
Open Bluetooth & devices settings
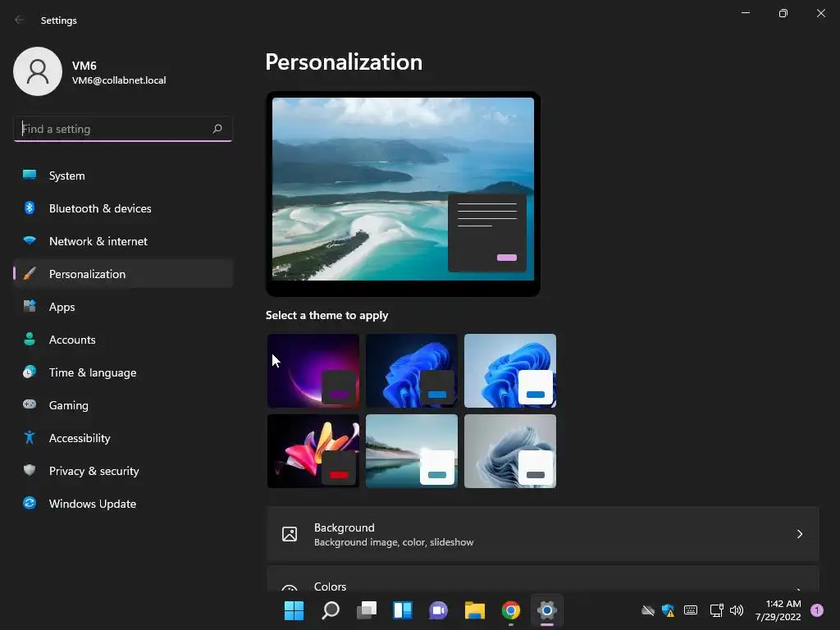[123, 208]
